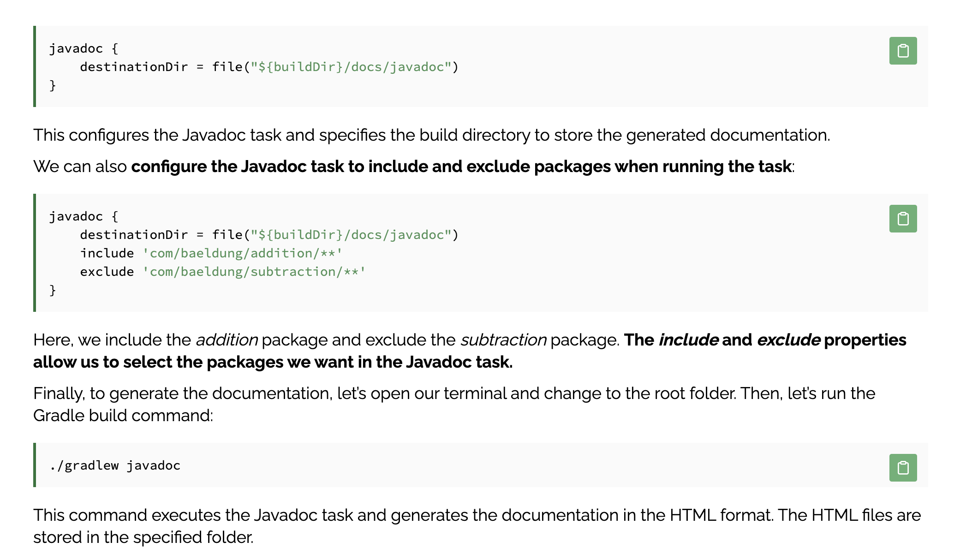Copy the first javadoc destinationDir code block
Screen dimensions: 966x560
tap(903, 51)
